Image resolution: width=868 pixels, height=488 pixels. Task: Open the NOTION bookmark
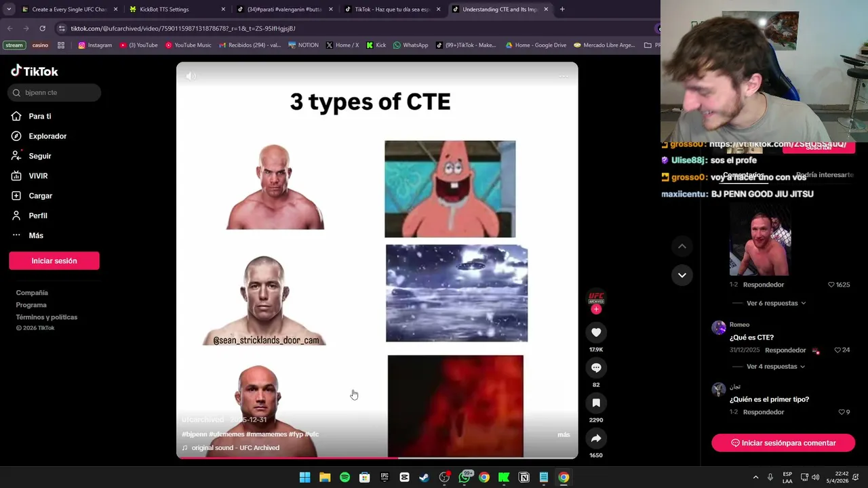click(x=303, y=45)
